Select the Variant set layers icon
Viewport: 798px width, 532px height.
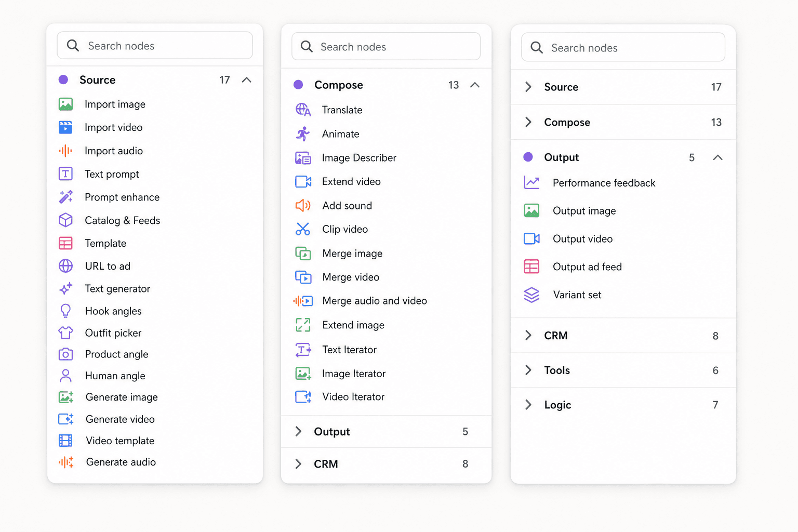531,295
